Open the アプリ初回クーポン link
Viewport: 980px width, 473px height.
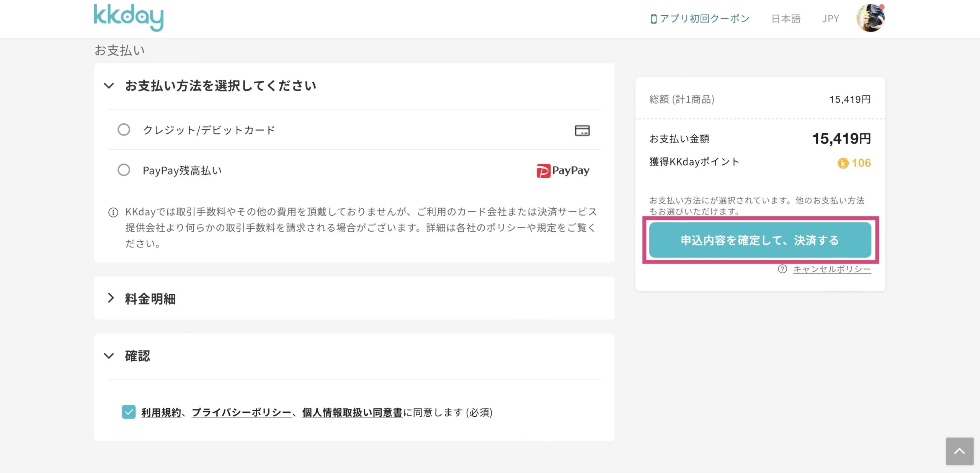(x=700, y=19)
